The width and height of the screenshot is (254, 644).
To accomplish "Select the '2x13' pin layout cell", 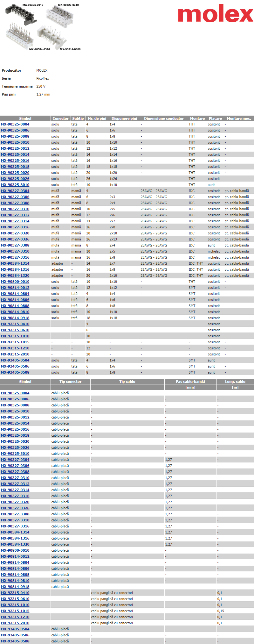I will [x=113, y=239].
